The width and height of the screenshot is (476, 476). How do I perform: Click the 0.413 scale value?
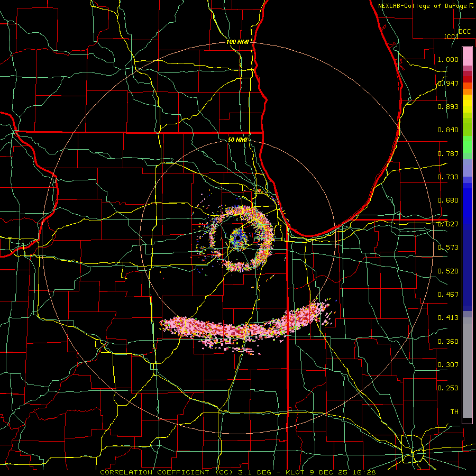448,318
